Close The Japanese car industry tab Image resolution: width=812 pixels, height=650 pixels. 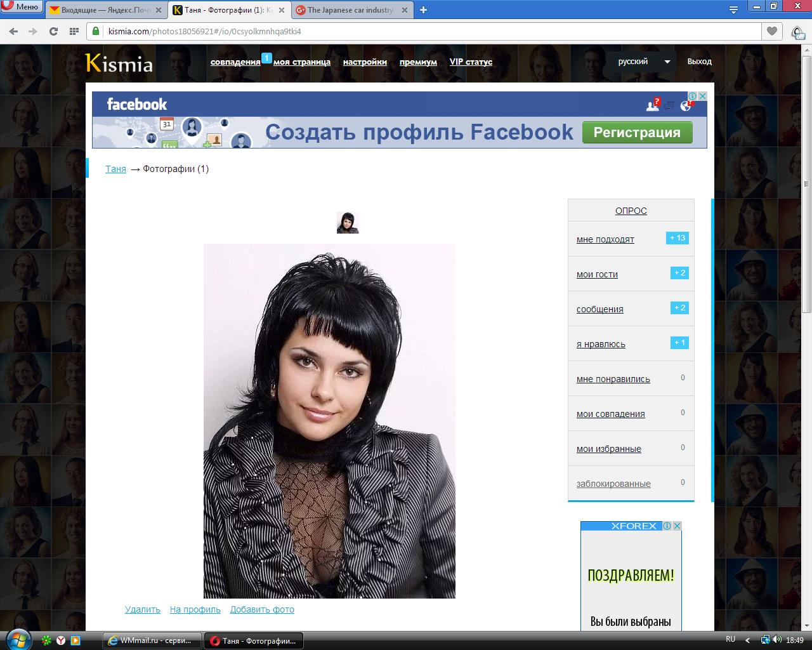(x=404, y=10)
